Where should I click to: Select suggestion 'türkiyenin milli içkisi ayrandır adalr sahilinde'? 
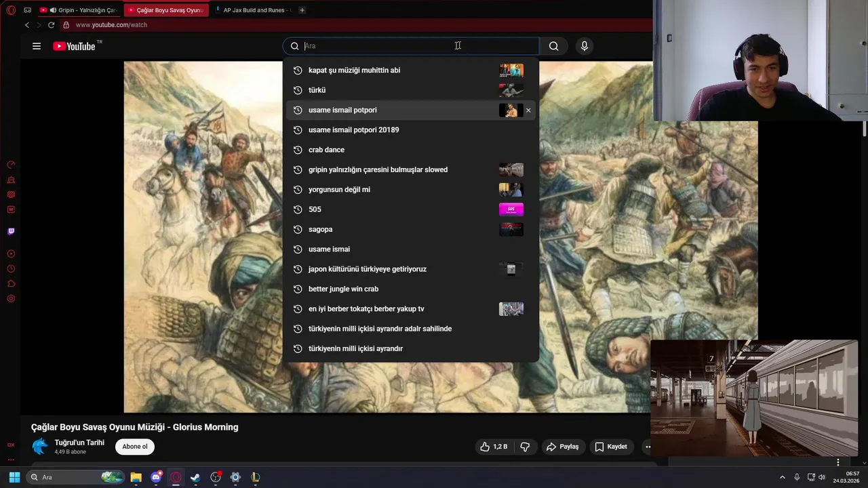pyautogui.click(x=411, y=329)
